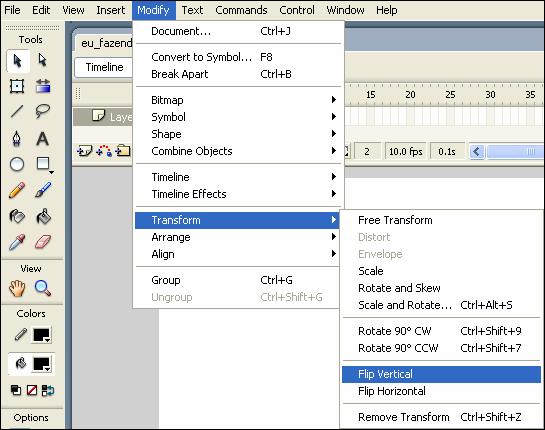Click the highlighted Transform menu entry
Screen dimensions: 545x430
[237, 220]
